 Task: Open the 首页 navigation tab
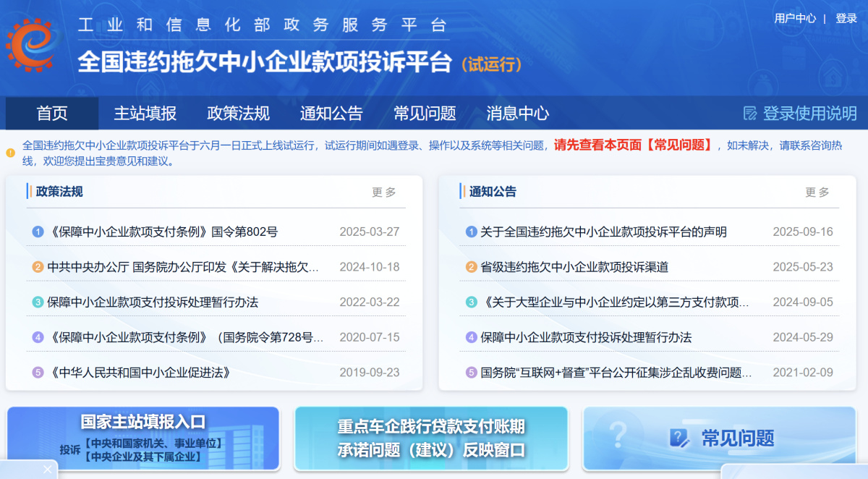tap(52, 114)
